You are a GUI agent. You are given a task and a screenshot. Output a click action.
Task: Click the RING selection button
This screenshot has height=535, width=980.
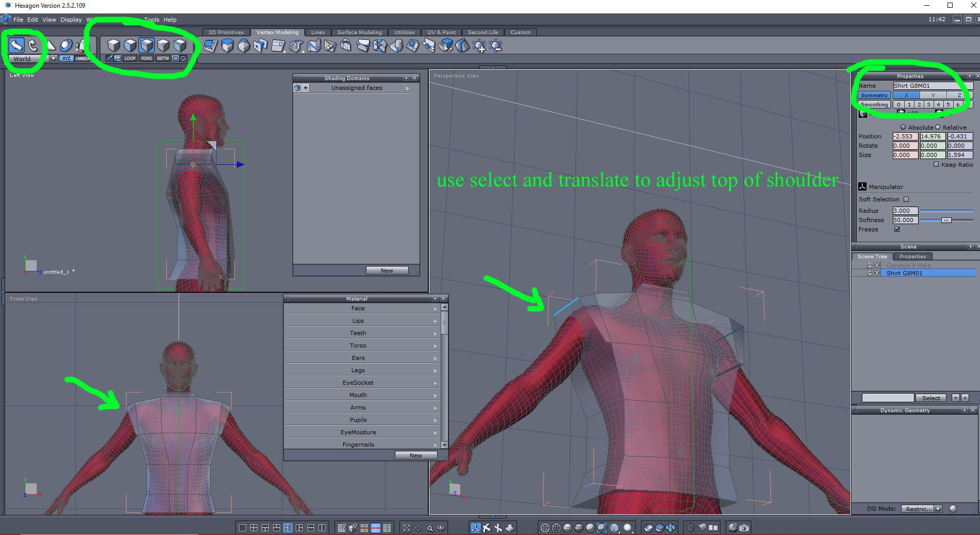point(147,58)
